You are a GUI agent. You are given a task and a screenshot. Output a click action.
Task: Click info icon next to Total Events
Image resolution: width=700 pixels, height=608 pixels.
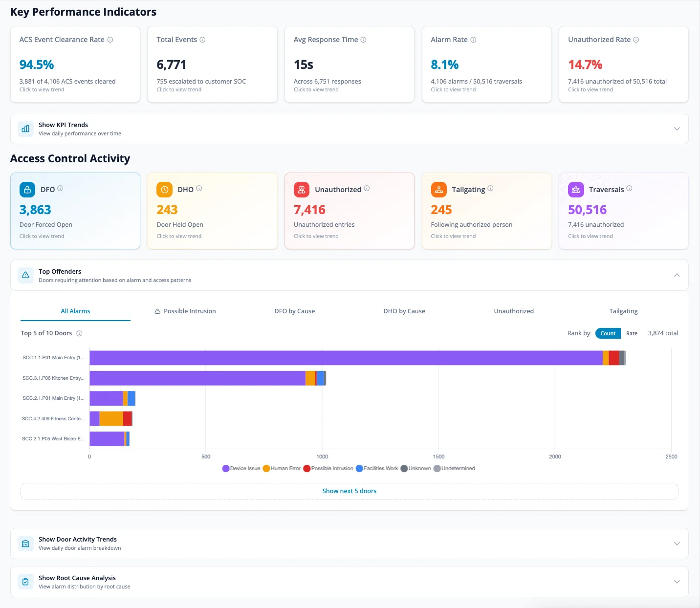[x=202, y=40]
